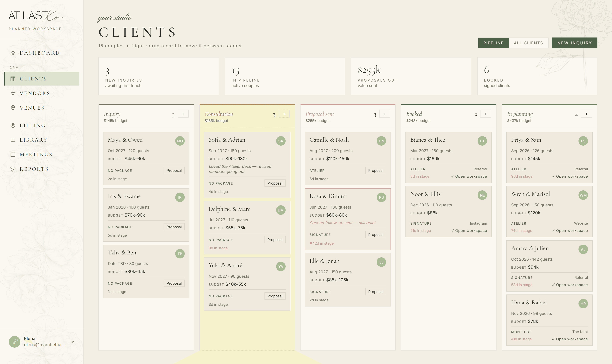
Task: Click the MO avatar on Maya & Owen
Action: pos(180,141)
